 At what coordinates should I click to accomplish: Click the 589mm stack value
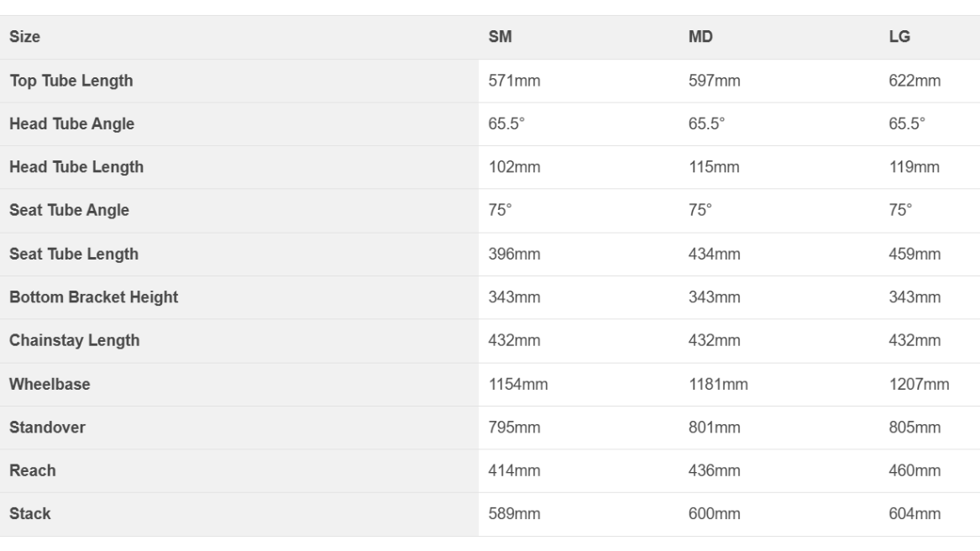pos(515,513)
